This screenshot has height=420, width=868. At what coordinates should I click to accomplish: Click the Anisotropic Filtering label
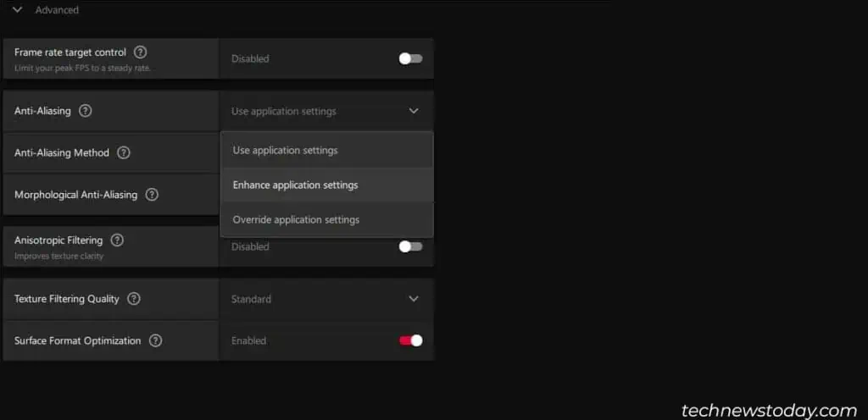pos(58,240)
